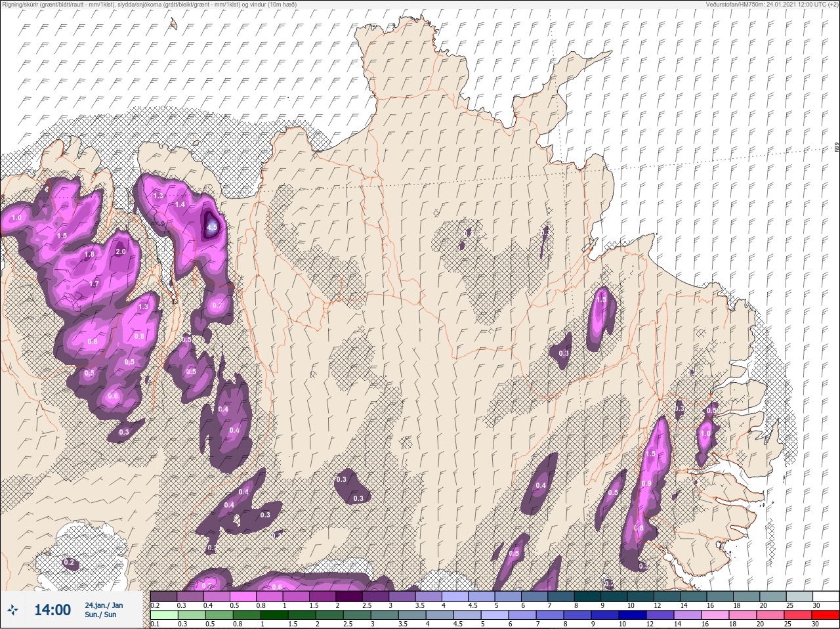The width and height of the screenshot is (840, 629).
Task: Click the 14:00 forecast time label
Action: (x=52, y=610)
